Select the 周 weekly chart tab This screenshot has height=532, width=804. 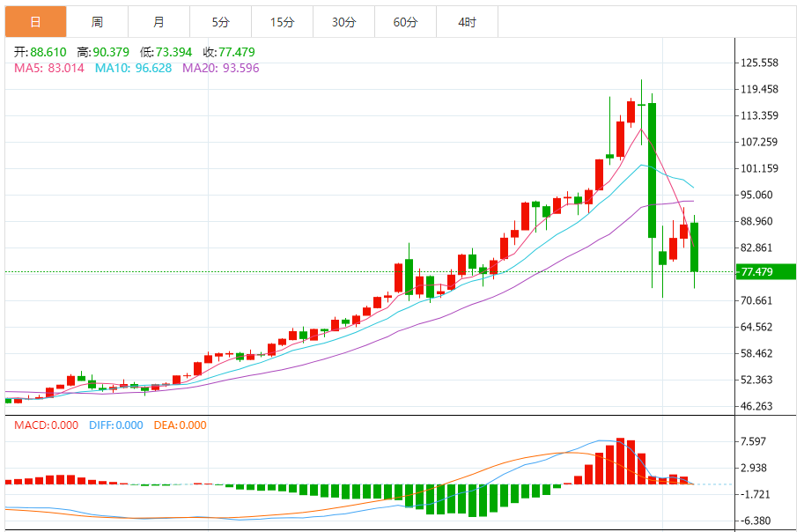(97, 22)
